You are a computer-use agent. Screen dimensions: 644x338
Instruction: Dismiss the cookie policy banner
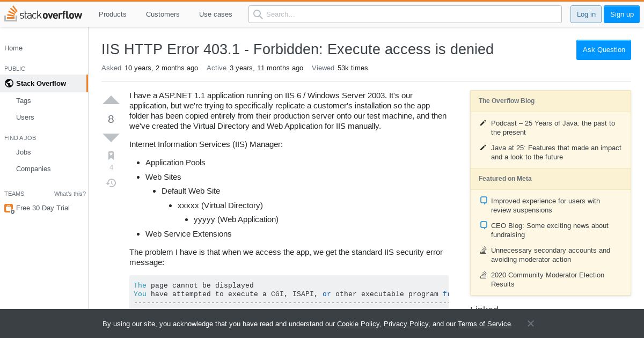tap(530, 324)
